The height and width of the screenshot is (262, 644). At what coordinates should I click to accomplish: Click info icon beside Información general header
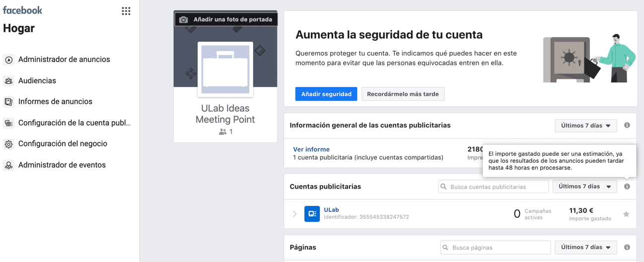coord(627,125)
